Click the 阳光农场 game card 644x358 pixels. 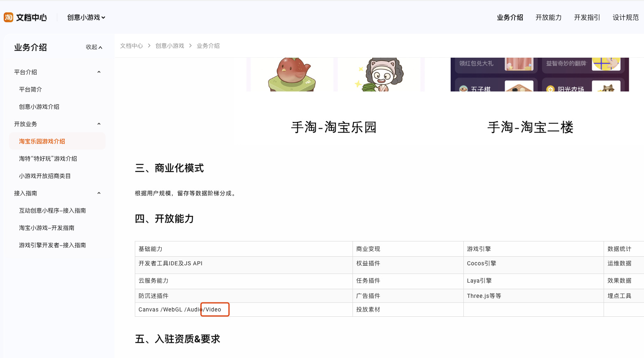click(583, 85)
